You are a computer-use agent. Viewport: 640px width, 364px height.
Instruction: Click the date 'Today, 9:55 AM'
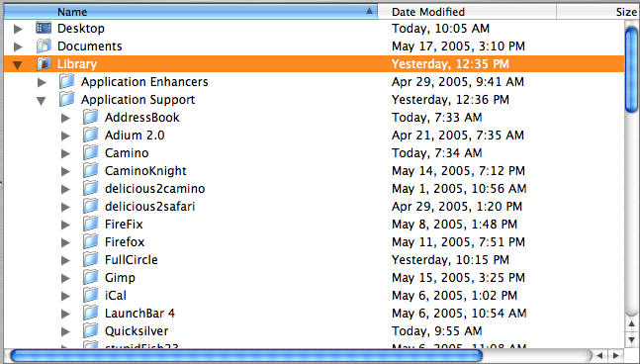[437, 330]
